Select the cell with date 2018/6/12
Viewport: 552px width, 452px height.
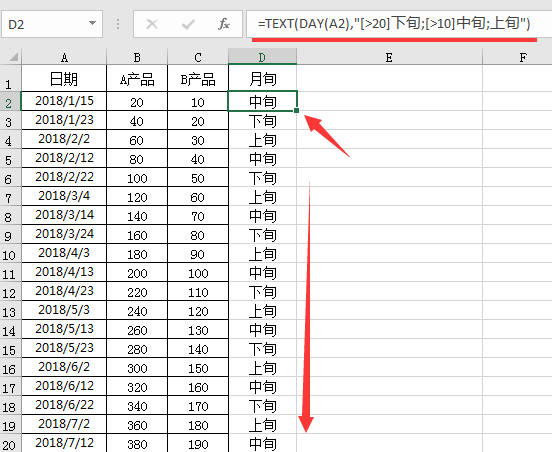coord(64,386)
